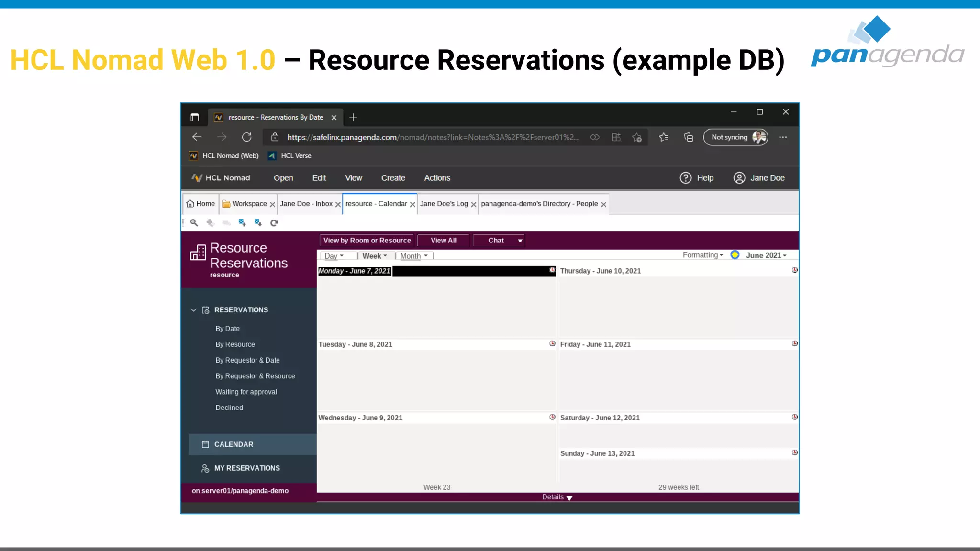Screen dimensions: 980x551
Task: Click the Help question mark icon
Action: tap(686, 178)
